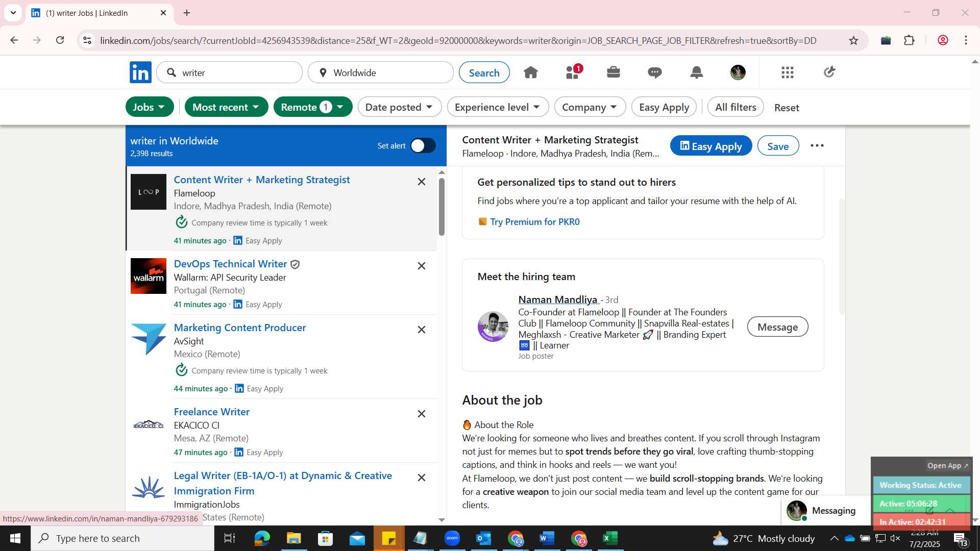The height and width of the screenshot is (551, 980).
Task: Expand Experience level filter dropdown
Action: (498, 107)
